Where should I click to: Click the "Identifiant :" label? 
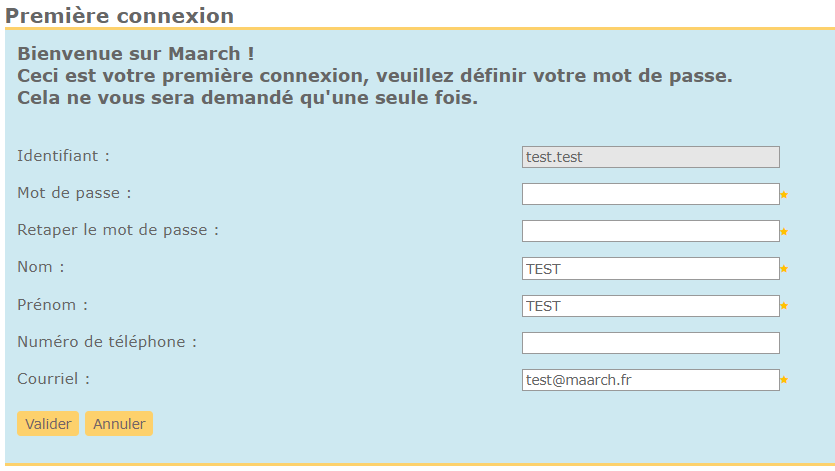pos(63,156)
